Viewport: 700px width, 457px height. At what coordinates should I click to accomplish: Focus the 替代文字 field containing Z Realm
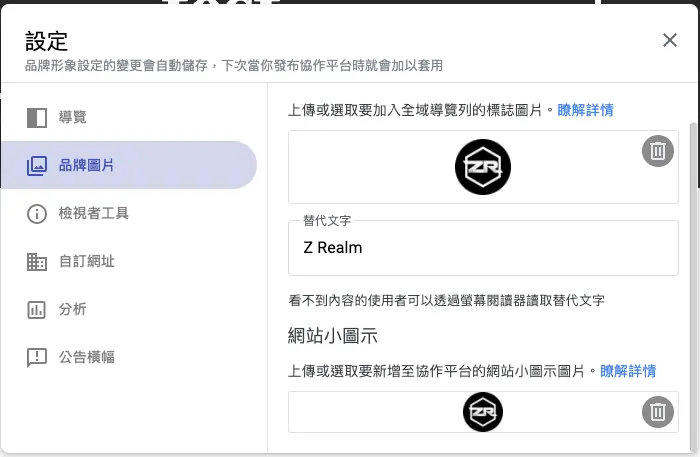coord(483,248)
